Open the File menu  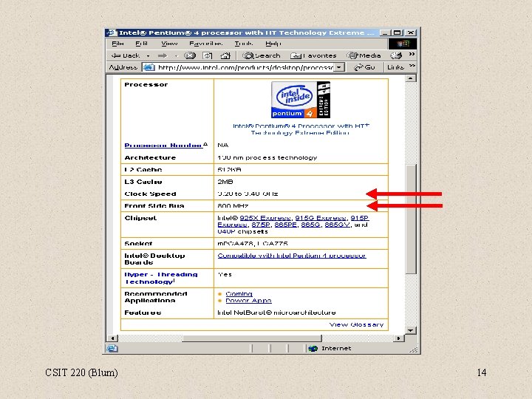point(117,44)
